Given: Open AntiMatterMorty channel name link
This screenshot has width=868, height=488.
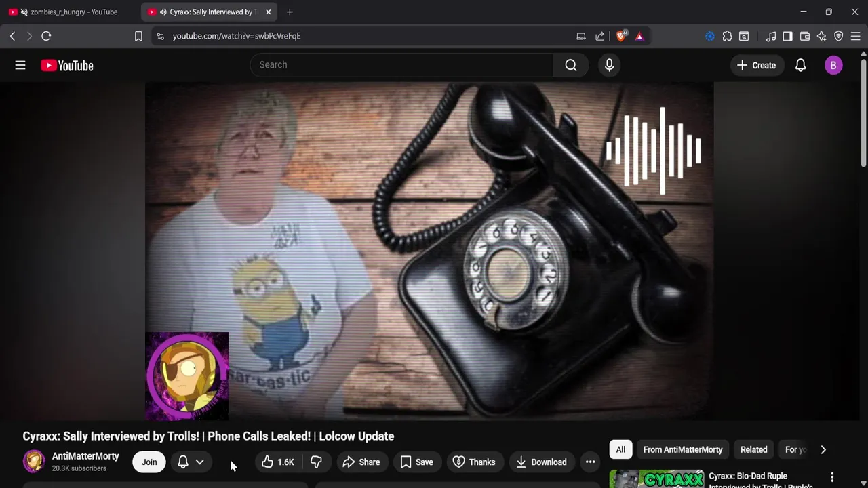Looking at the screenshot, I should pyautogui.click(x=85, y=456).
